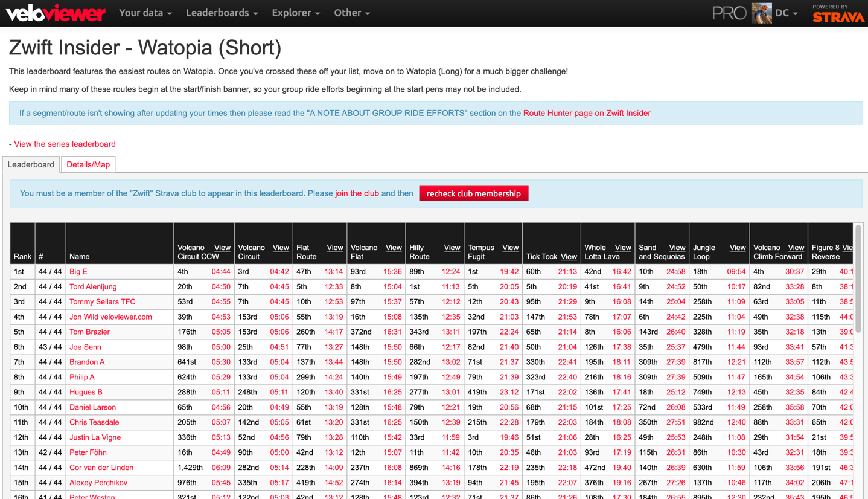Open the Explorer dropdown menu
Viewport: 868px width, 499px height.
point(295,13)
